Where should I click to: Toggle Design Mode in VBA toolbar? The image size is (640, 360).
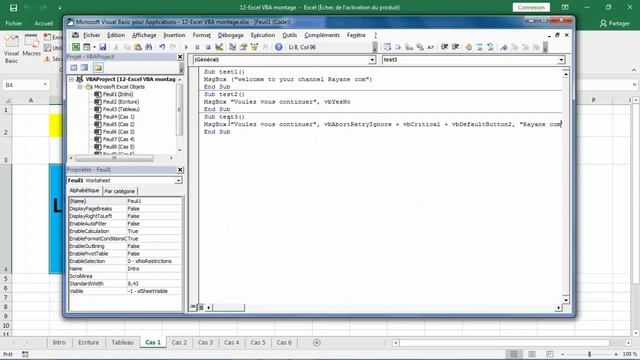(x=219, y=47)
